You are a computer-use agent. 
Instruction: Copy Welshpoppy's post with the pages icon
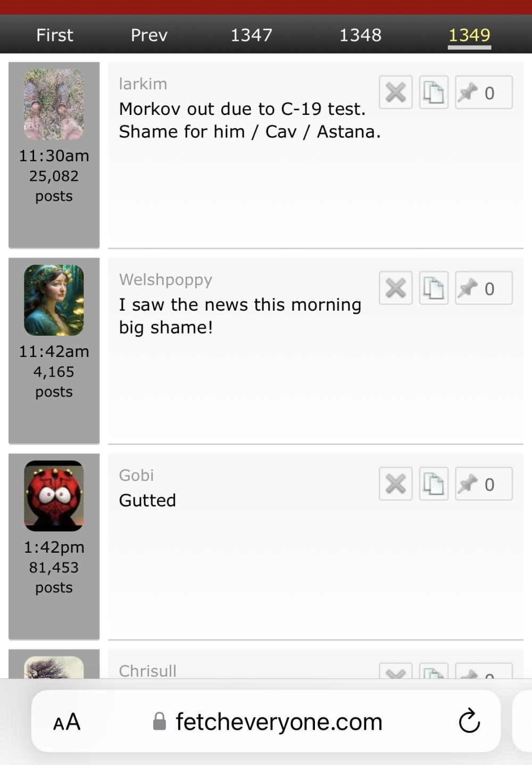434,288
